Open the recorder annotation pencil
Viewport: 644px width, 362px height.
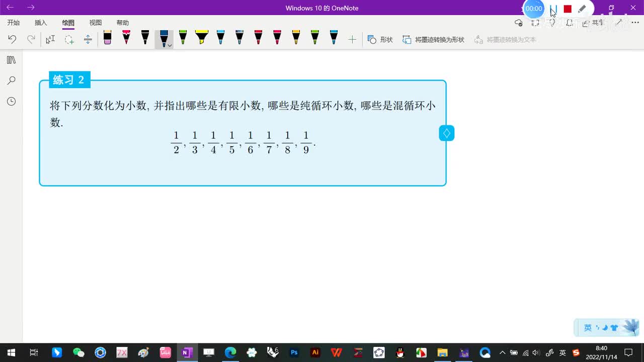point(582,9)
